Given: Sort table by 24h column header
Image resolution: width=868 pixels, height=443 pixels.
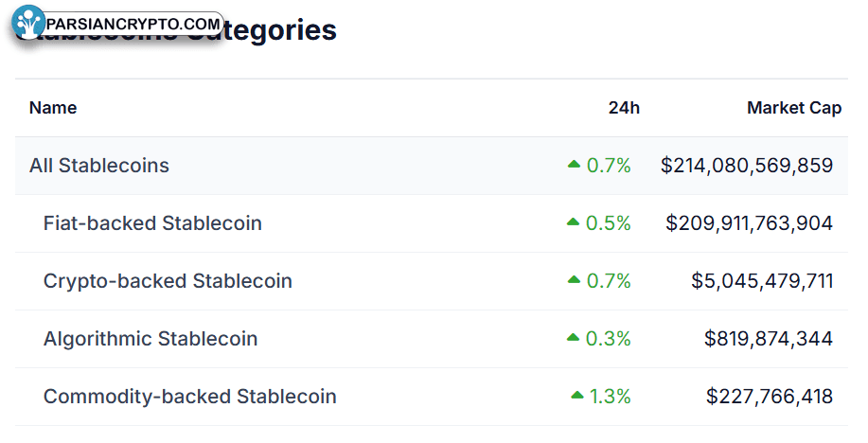Looking at the screenshot, I should pos(624,107).
